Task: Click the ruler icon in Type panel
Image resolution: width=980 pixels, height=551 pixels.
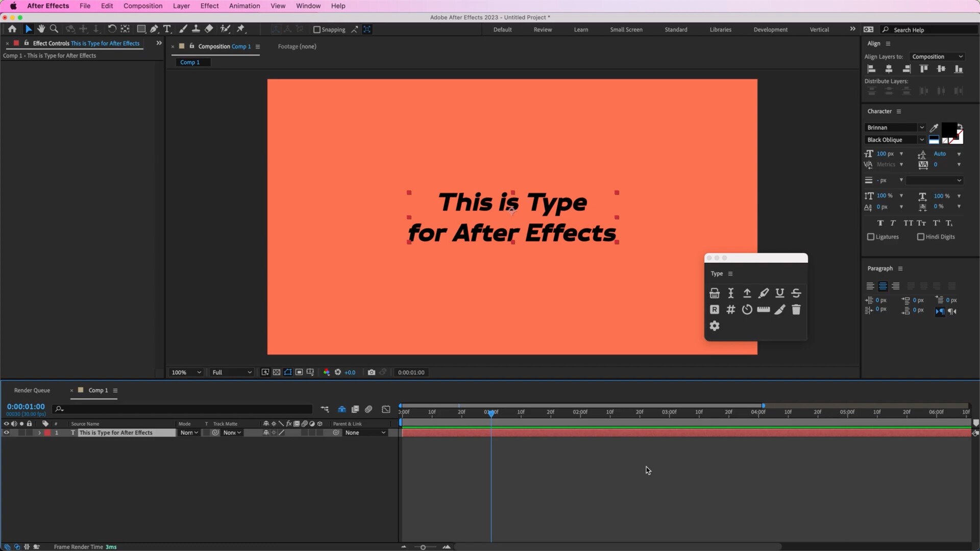Action: (764, 309)
